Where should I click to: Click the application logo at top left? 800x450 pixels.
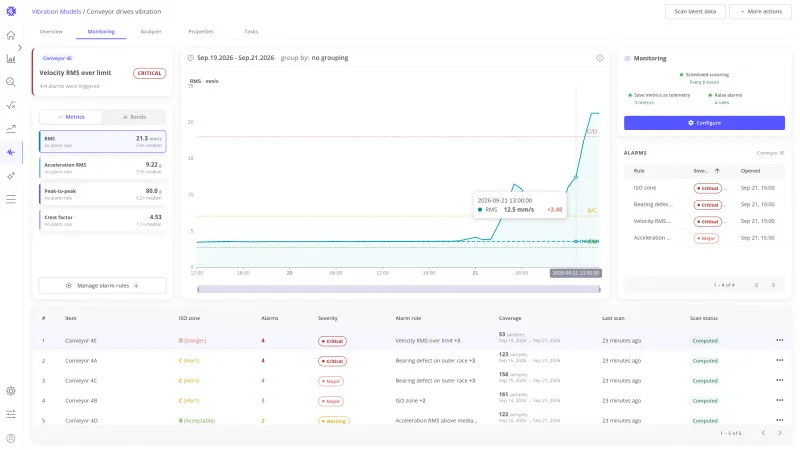click(11, 11)
